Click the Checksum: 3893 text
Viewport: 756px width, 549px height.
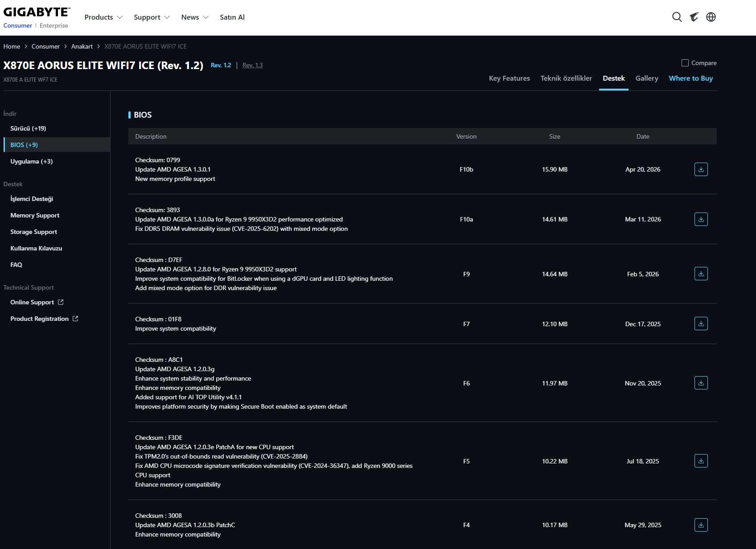158,210
